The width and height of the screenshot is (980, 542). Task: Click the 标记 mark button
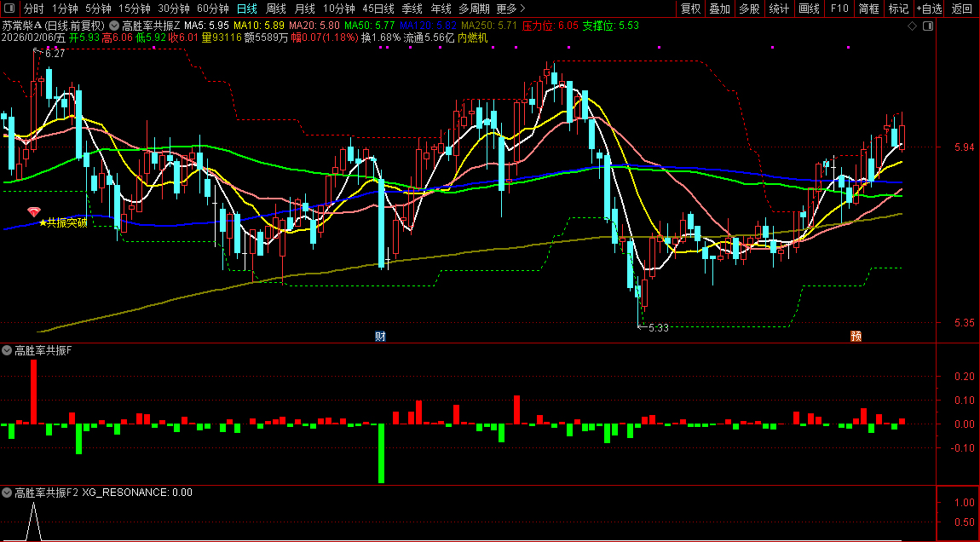tap(899, 9)
